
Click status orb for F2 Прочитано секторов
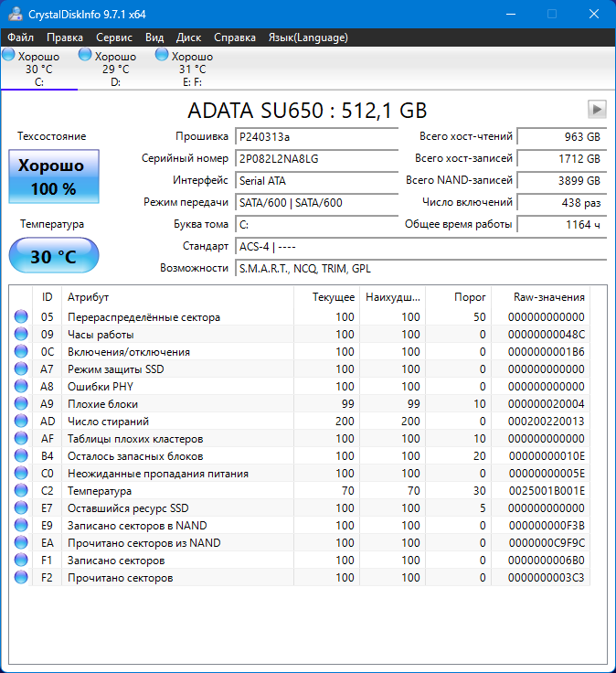click(x=21, y=577)
